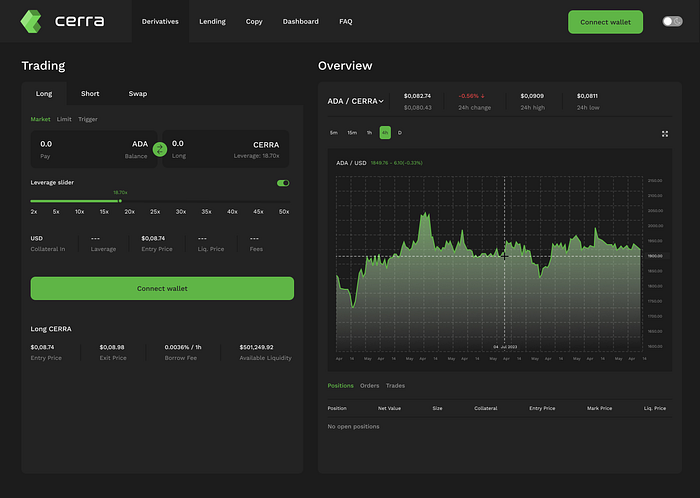Set chart interval to 15m
The image size is (700, 498).
[352, 133]
